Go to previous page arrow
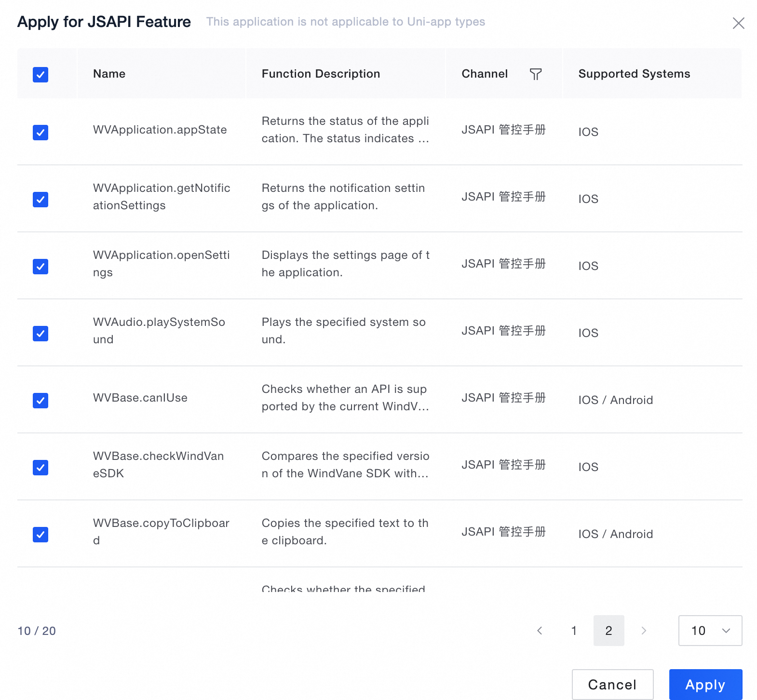This screenshot has width=757, height=700. tap(540, 631)
